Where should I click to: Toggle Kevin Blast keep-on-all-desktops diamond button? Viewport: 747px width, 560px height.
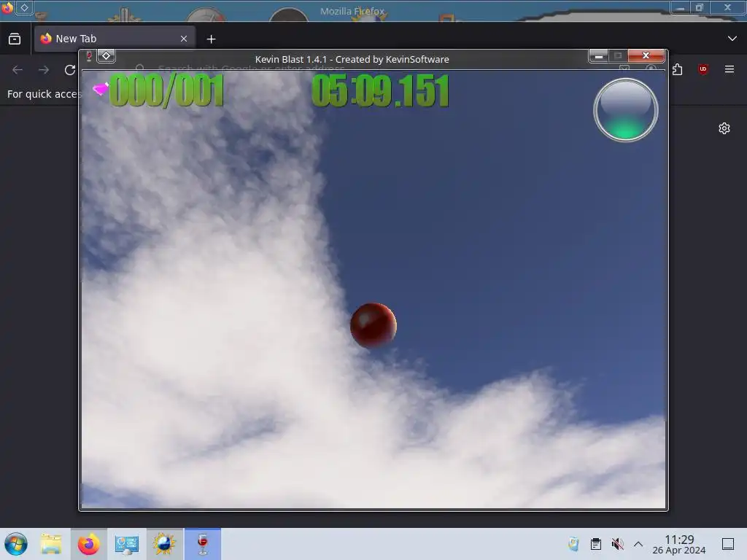coord(107,55)
